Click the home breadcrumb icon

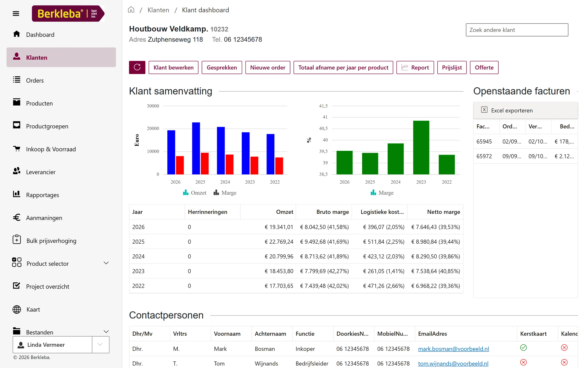point(131,10)
